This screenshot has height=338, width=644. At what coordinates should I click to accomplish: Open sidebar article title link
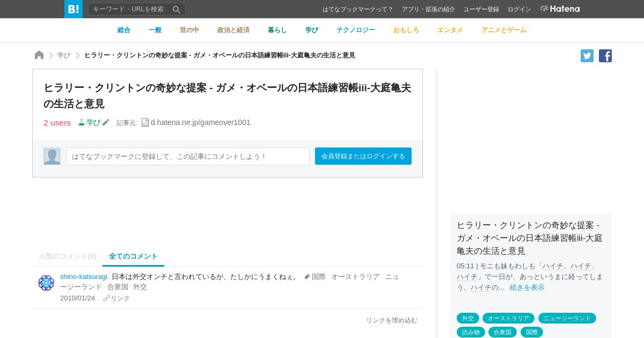coord(530,238)
